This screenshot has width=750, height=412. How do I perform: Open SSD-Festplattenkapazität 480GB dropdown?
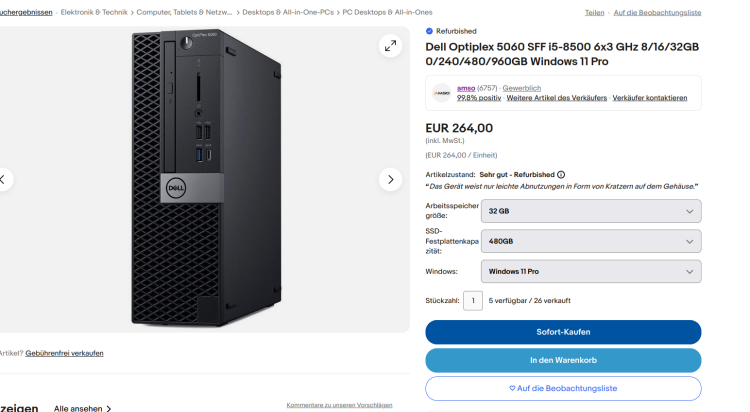(591, 241)
